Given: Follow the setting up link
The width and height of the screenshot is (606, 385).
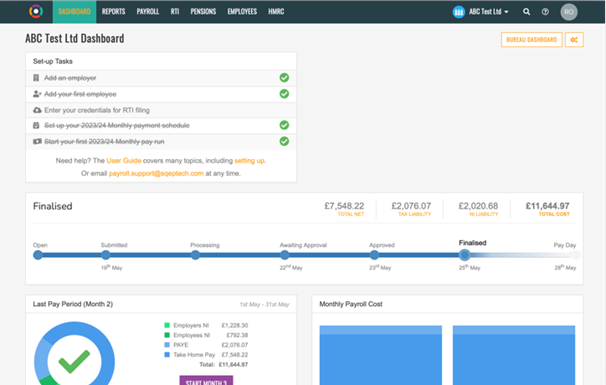Looking at the screenshot, I should (250, 160).
